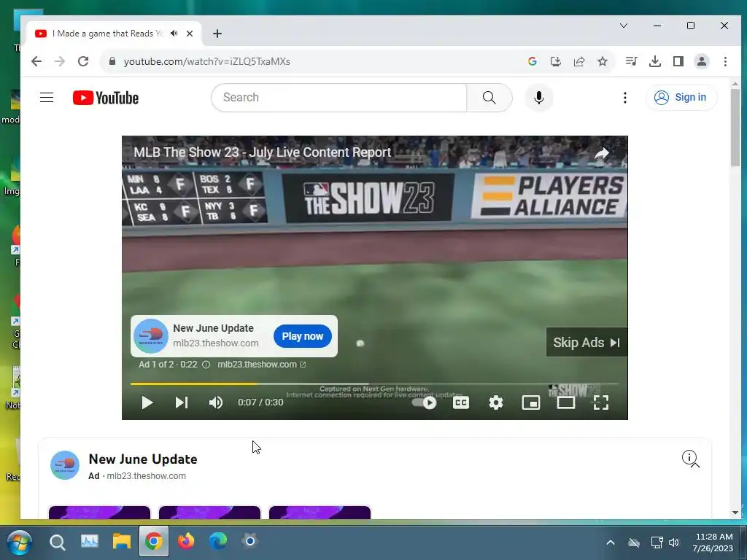Expand the tab search chevron
The height and width of the screenshot is (560, 747).
624,26
